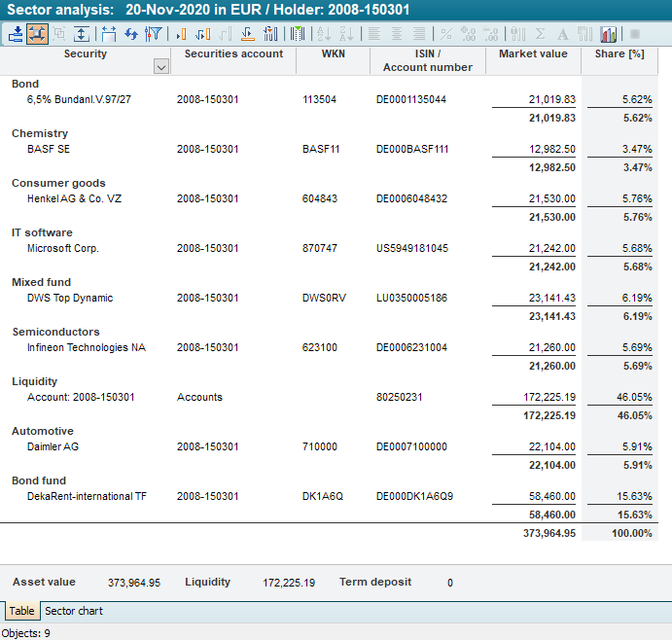The image size is (672, 640).
Task: Select the Microsoft Corp. row
Action: click(x=63, y=248)
